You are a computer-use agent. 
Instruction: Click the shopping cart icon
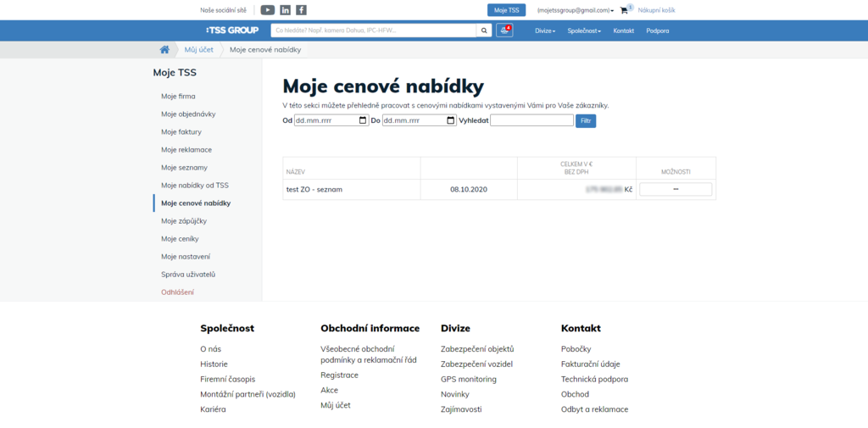point(625,10)
